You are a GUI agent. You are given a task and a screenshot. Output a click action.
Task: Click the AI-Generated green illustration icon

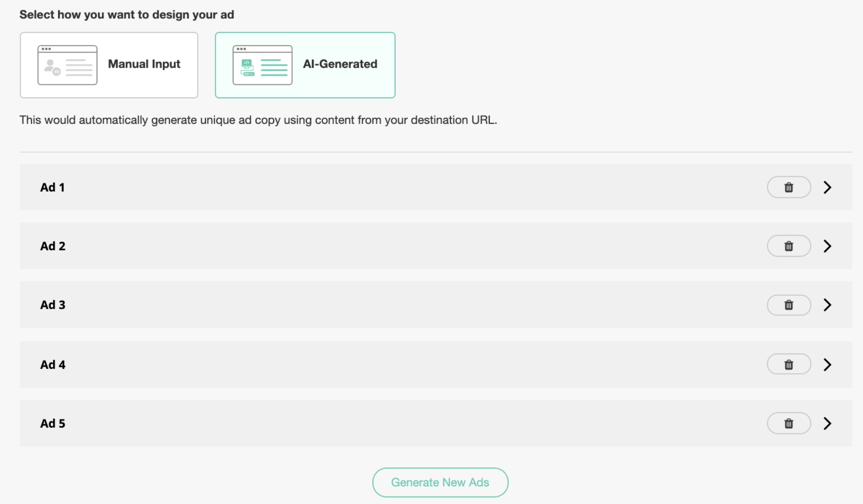click(262, 65)
